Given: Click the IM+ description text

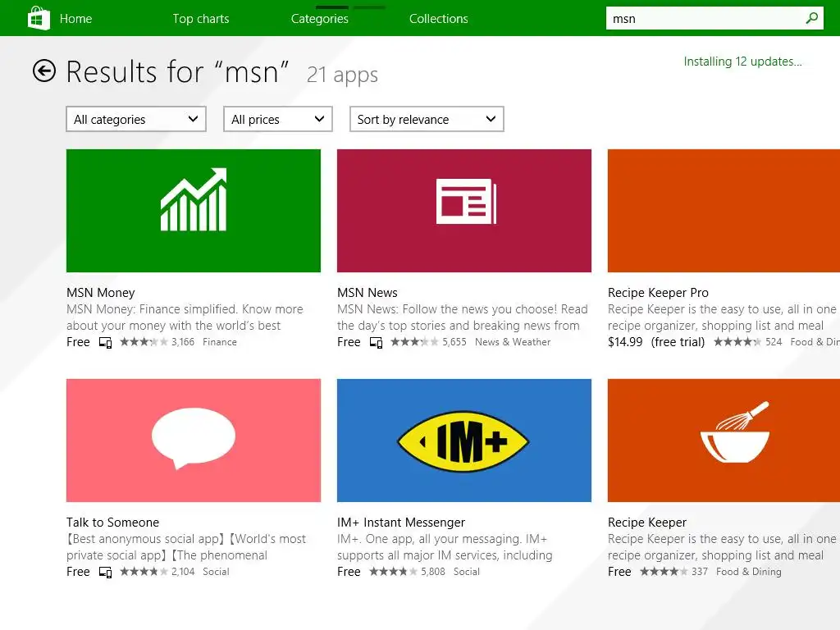Looking at the screenshot, I should tap(445, 547).
